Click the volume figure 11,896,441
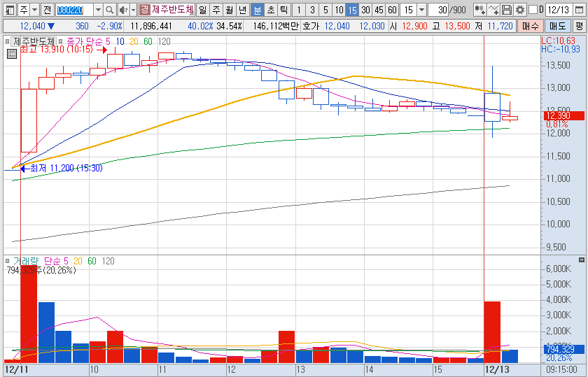Screen dimensions: 588x377 (151, 26)
